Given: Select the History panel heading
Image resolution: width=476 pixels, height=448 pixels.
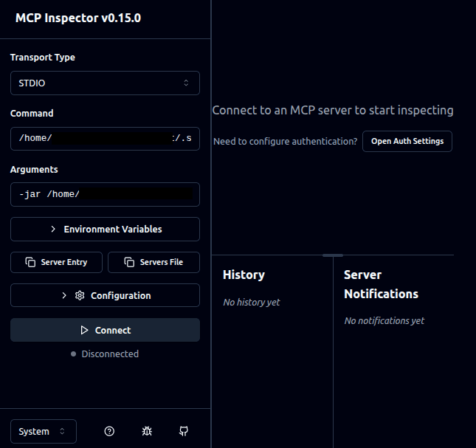Looking at the screenshot, I should (244, 275).
